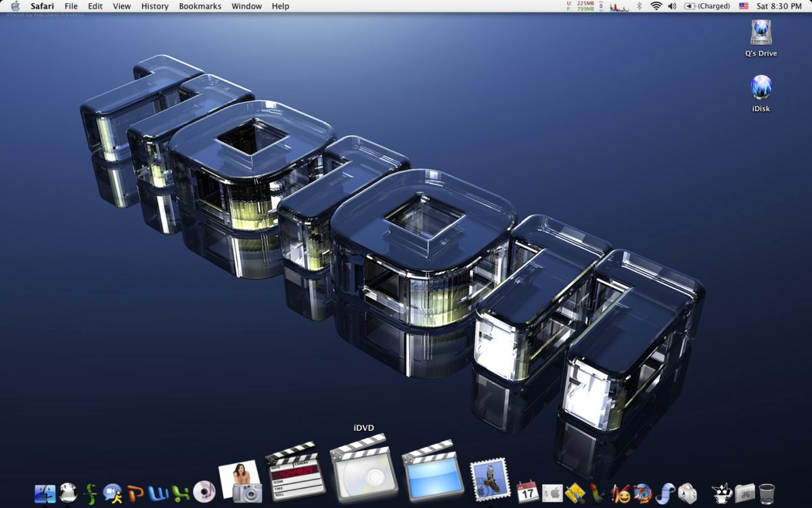Open the Help menu
Screen dimensions: 812x508
[x=281, y=6]
